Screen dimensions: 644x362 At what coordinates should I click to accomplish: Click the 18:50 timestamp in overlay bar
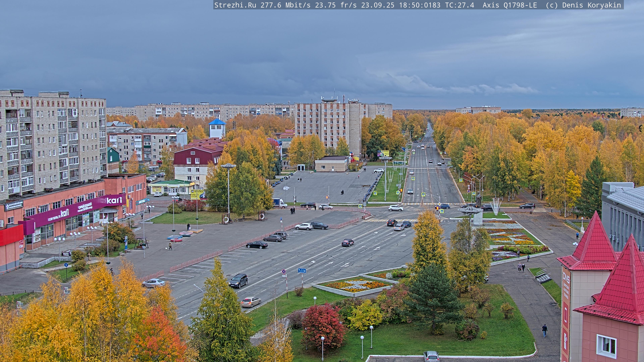click(x=409, y=5)
